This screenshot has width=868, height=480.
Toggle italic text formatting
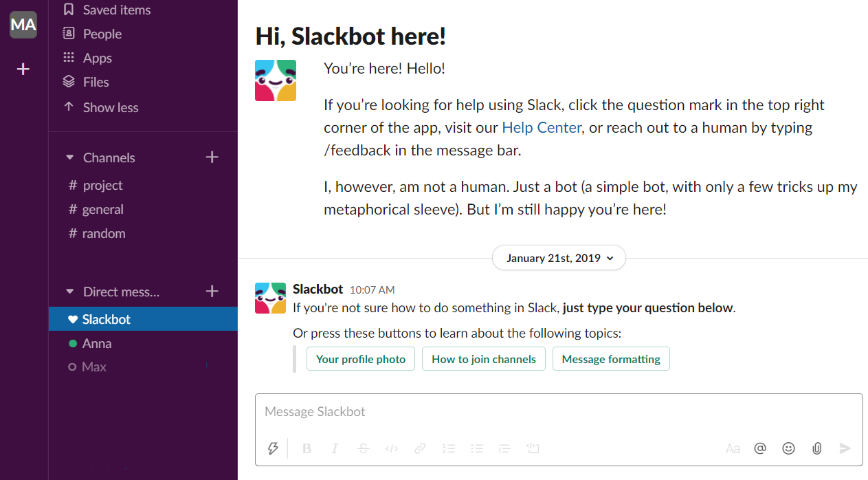tap(335, 448)
